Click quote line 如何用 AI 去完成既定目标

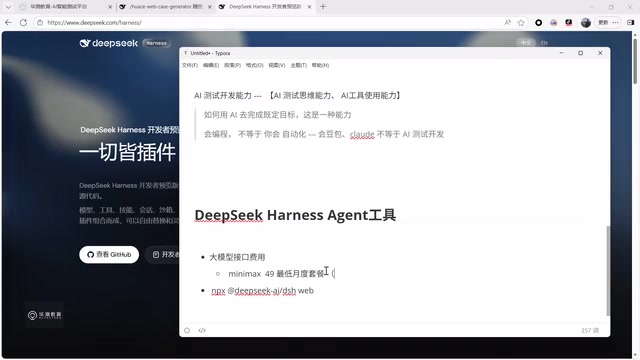pos(278,115)
